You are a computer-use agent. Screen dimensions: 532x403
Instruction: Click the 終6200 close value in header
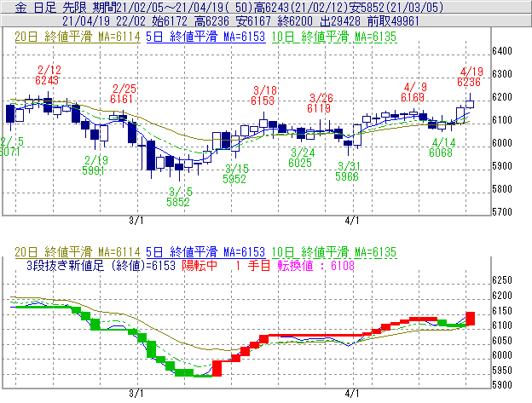[295, 21]
